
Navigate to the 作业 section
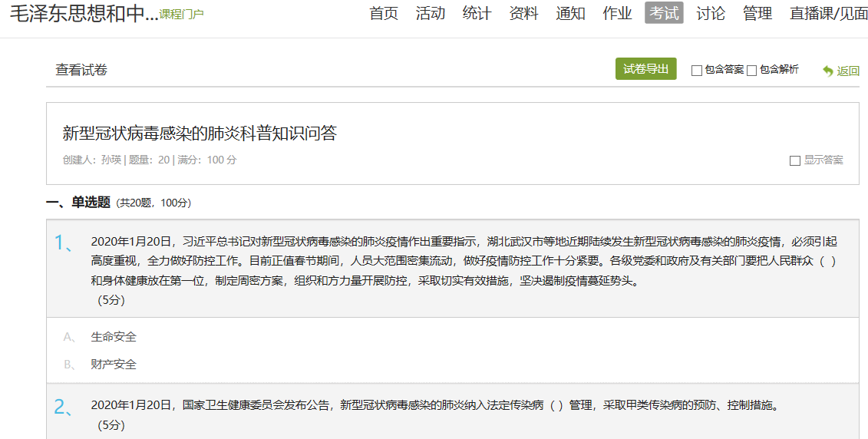(x=618, y=14)
